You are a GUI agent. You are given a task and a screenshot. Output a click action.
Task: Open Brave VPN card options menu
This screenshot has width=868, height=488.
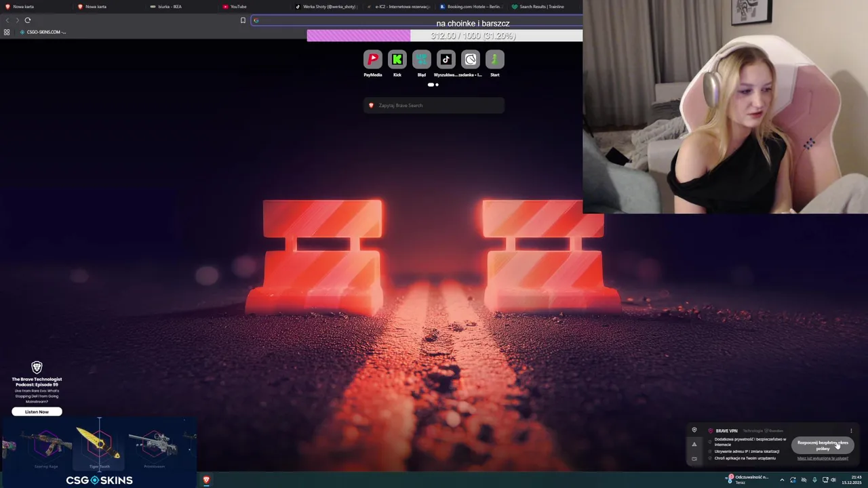851,430
